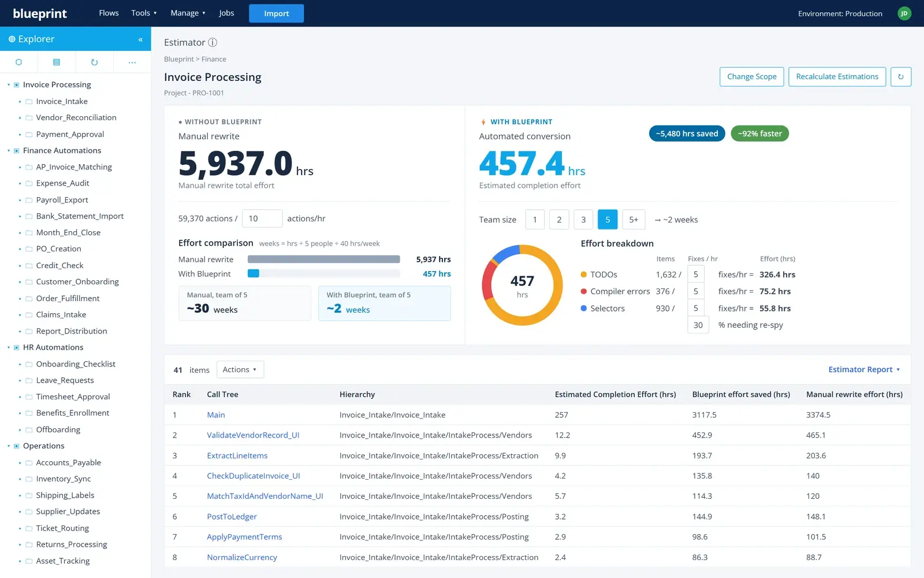Image resolution: width=924 pixels, height=578 pixels.
Task: Click the project icon beside HR Automations
Action: point(17,347)
